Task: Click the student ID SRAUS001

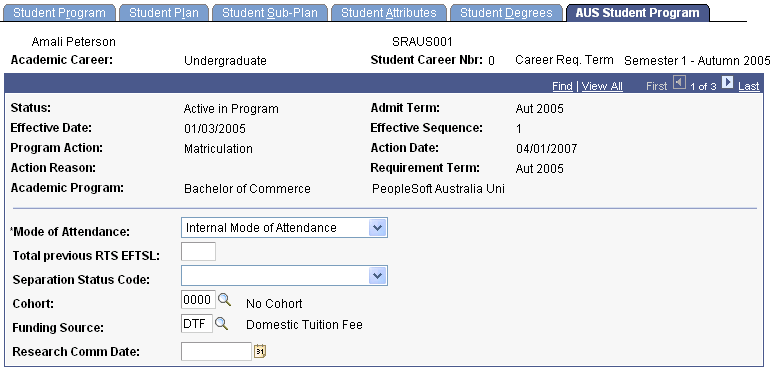Action: [422, 42]
